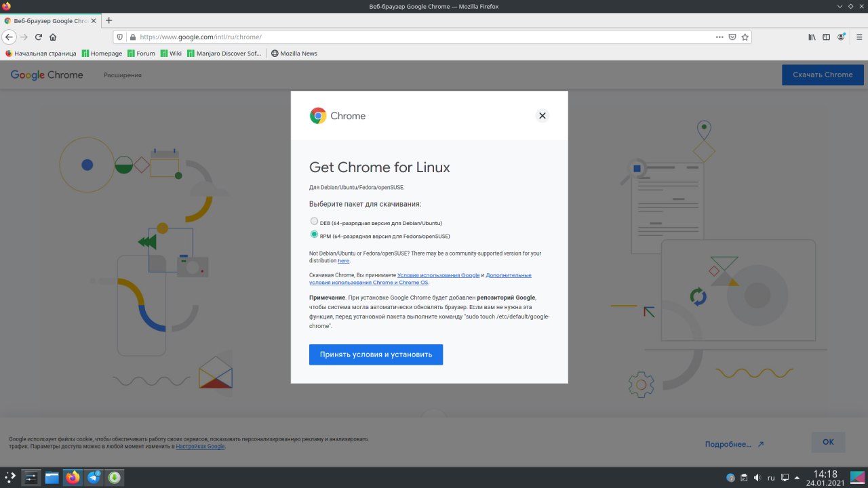Reload the current page

click(39, 37)
